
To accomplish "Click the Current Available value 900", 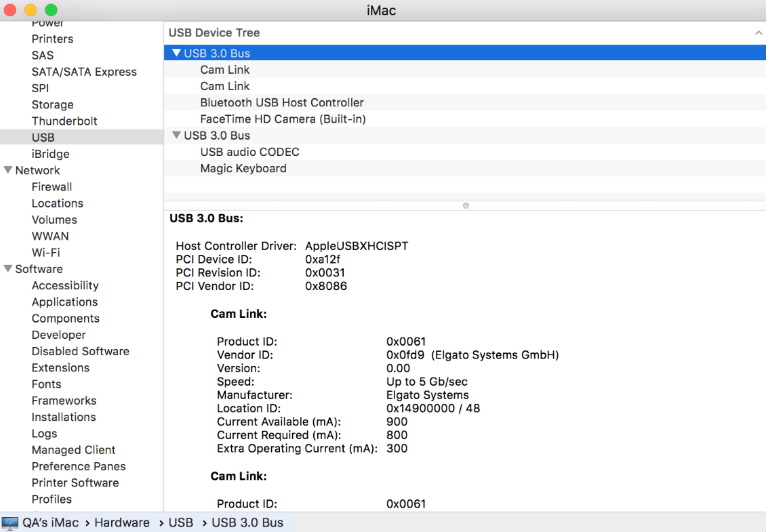I will [x=397, y=422].
